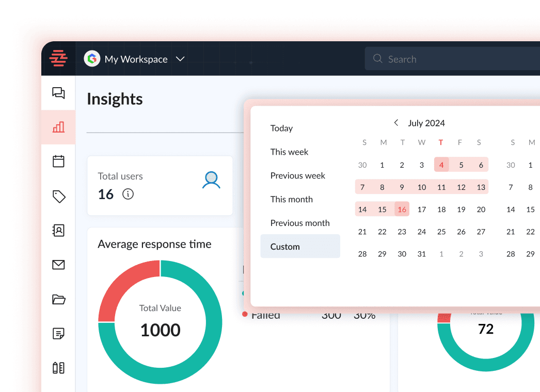Click the Search input field
This screenshot has width=540, height=392.
[454, 59]
